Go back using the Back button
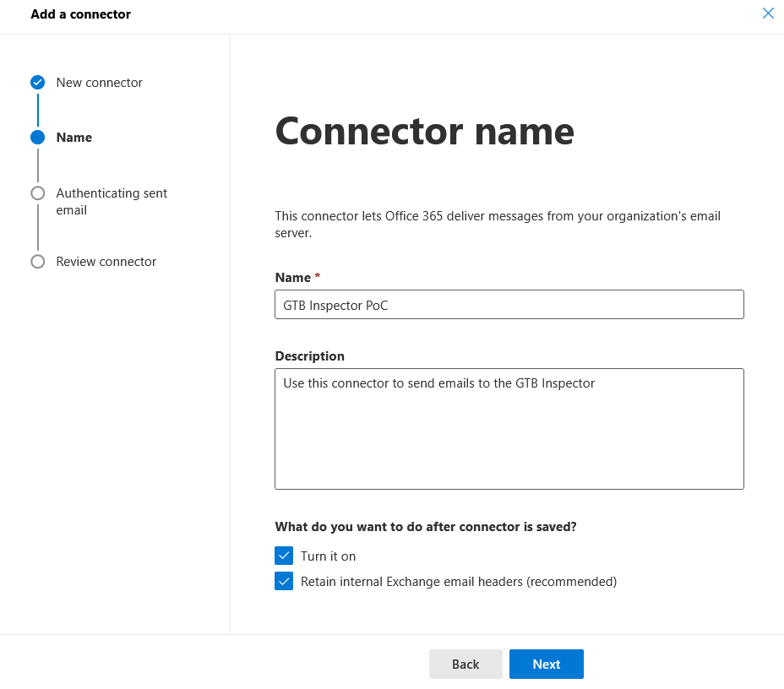The image size is (784, 689). 465,664
